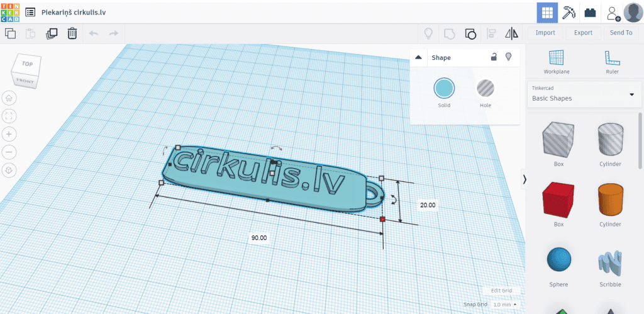Viewport: 644px width, 314px height.
Task: Click the rotation arrow above the keychain
Action: tap(276, 147)
